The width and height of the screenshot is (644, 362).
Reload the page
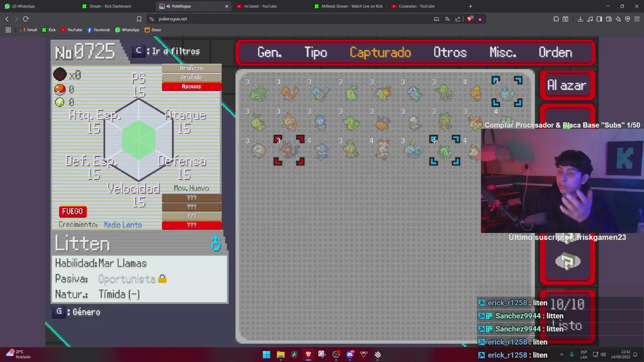(26, 19)
